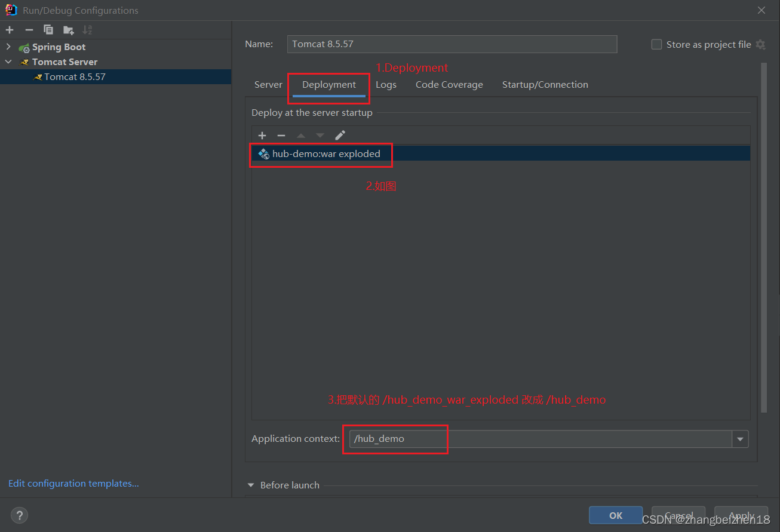This screenshot has width=780, height=532.
Task: Sort configurations in the left panel
Action: pos(87,29)
